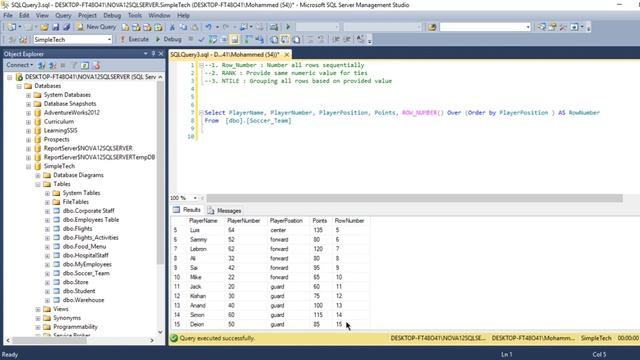Open the Tools menu
The height and width of the screenshot is (360, 640).
tap(135, 16)
